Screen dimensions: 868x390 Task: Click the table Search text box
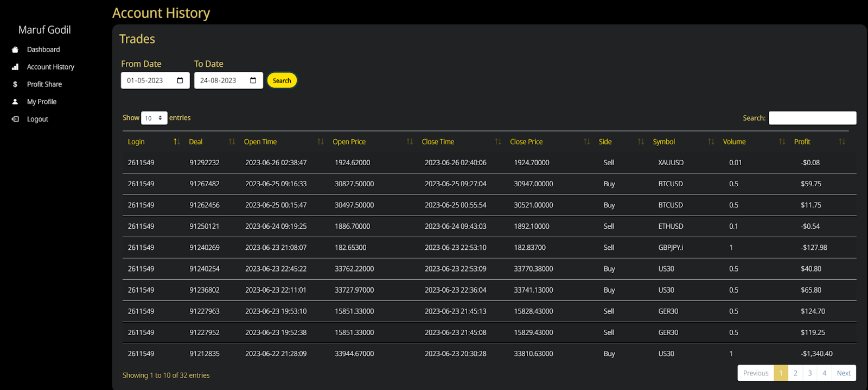pos(812,118)
